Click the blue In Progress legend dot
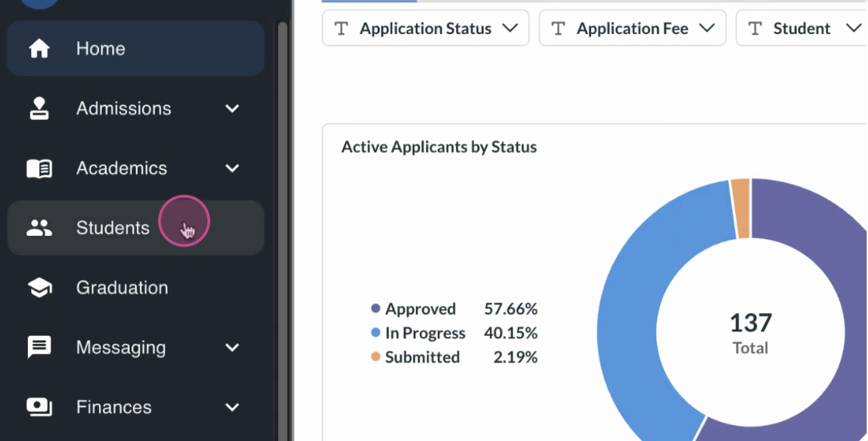 click(375, 333)
